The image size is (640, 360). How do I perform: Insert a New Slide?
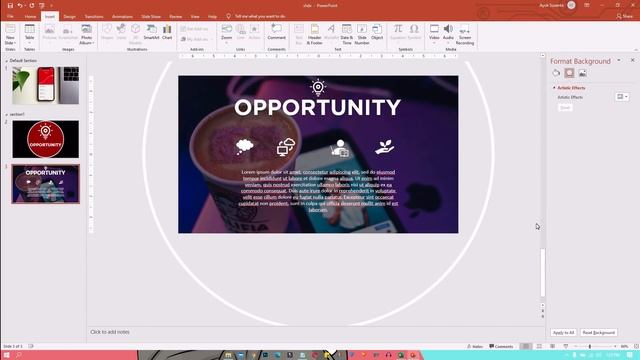[10, 34]
